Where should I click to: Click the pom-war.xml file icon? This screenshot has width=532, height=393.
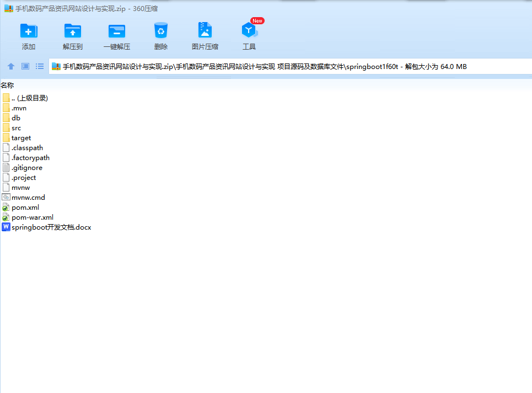[x=6, y=217]
